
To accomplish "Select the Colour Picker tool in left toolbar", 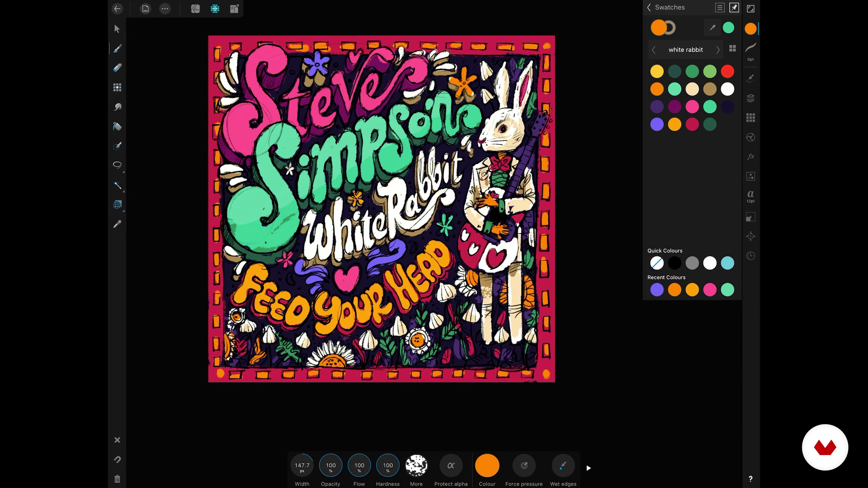I will [x=117, y=224].
